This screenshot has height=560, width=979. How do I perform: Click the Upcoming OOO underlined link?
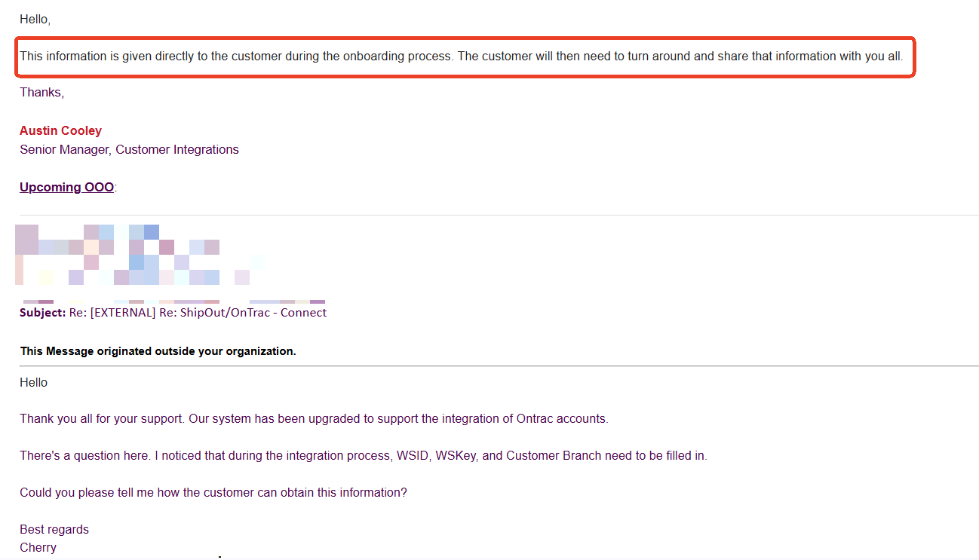[66, 187]
